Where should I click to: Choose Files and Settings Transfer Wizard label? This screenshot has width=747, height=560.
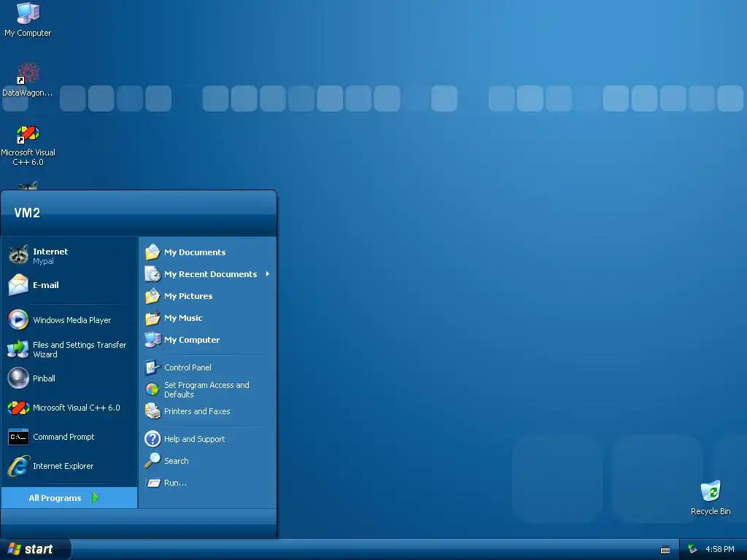pyautogui.click(x=80, y=349)
